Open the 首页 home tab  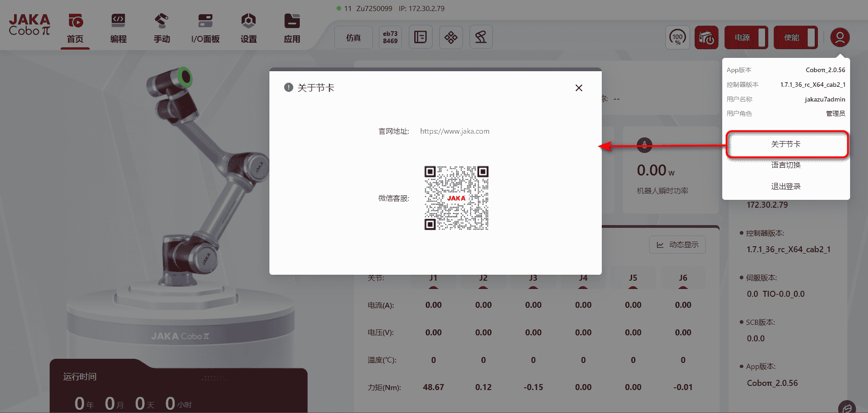point(75,28)
